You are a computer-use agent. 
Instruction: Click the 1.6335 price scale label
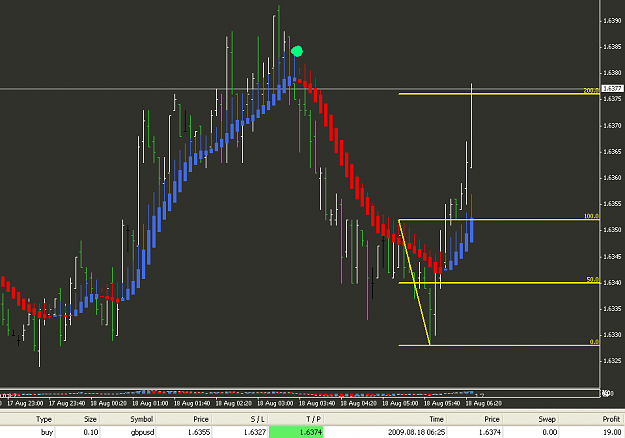point(612,308)
